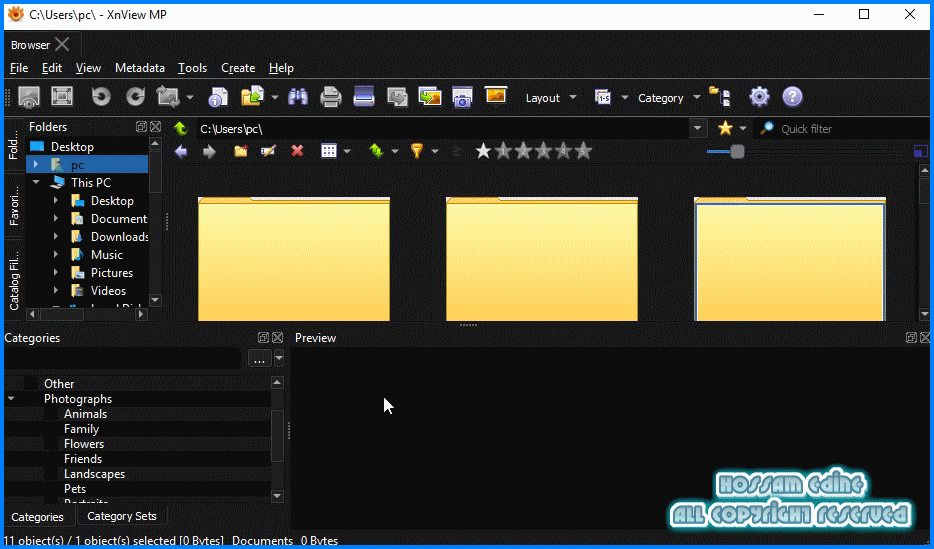934x549 pixels.
Task: Open the View menu
Action: (88, 68)
